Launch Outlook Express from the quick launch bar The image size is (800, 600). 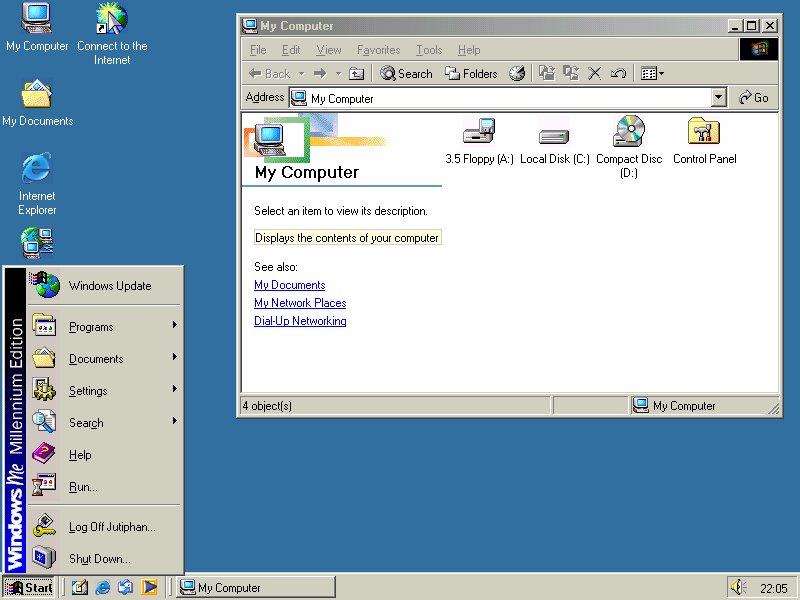(x=126, y=587)
